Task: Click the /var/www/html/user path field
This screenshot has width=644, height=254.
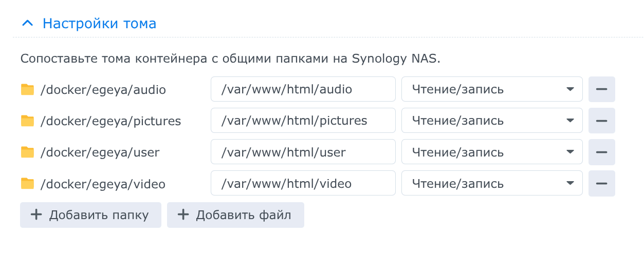Action: click(303, 152)
